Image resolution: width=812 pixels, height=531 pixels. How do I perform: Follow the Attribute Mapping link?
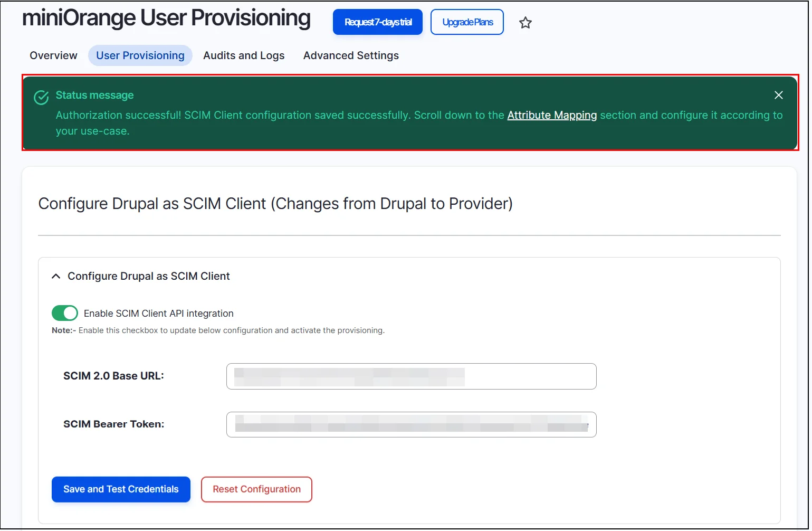coord(552,115)
